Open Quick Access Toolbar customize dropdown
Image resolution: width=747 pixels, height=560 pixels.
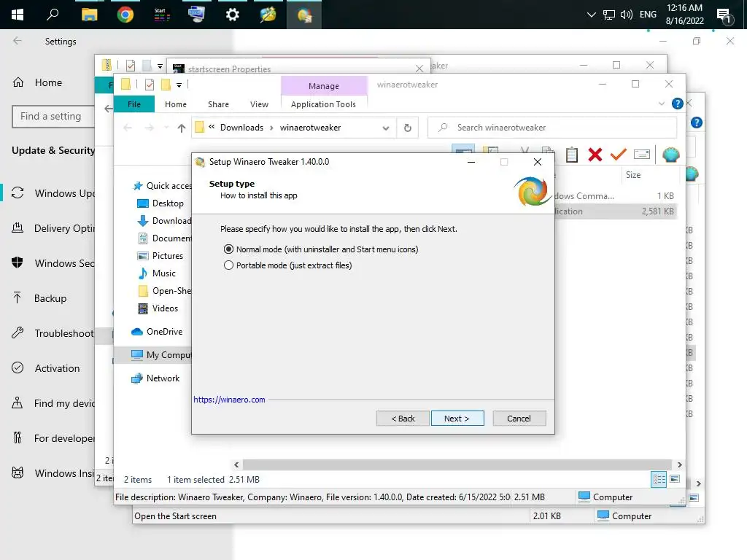tap(179, 85)
